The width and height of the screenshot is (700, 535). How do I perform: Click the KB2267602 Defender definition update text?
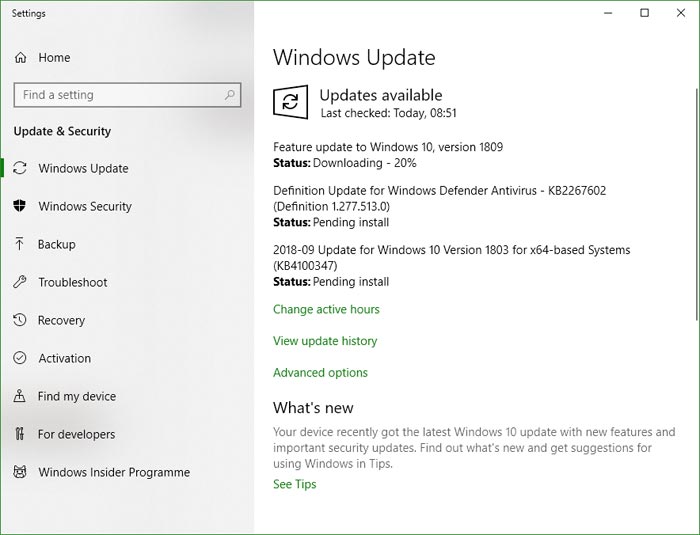(440, 198)
